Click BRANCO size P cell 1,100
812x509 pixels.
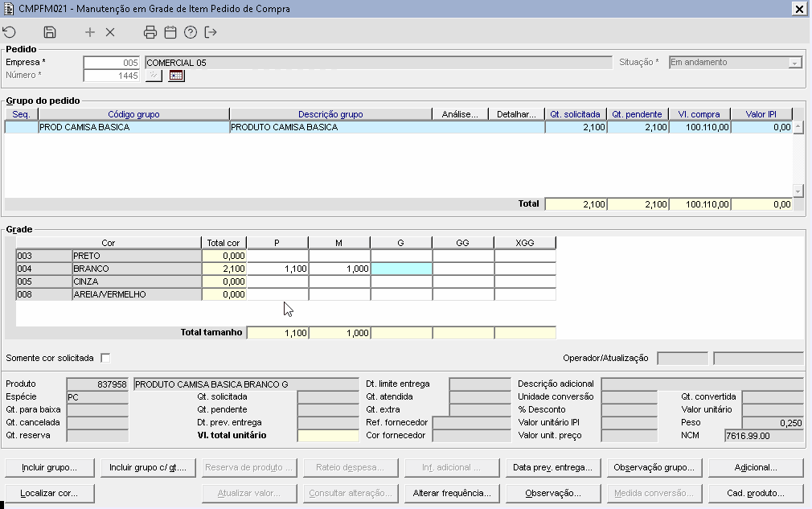click(x=277, y=269)
